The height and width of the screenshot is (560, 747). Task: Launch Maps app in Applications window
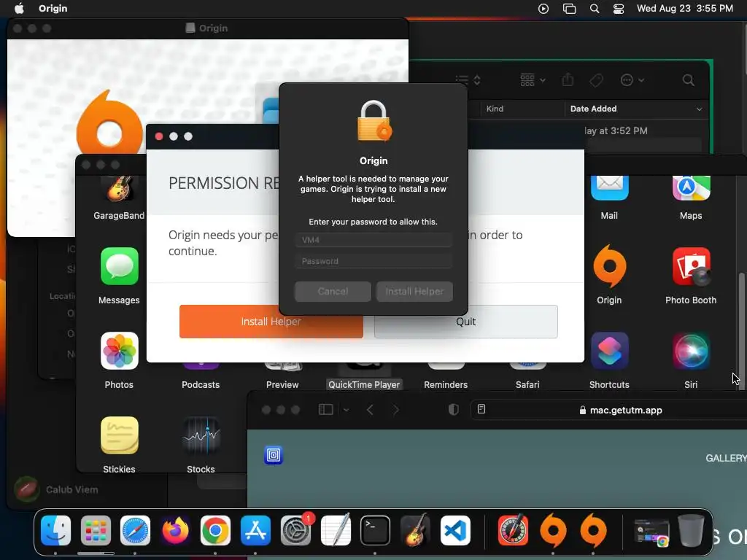click(x=691, y=187)
